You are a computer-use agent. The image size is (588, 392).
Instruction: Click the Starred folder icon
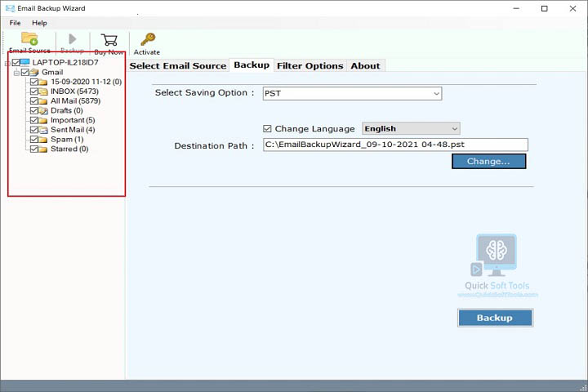click(x=43, y=149)
